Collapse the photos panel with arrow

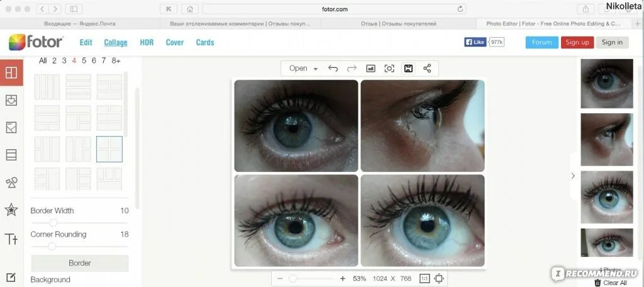click(x=573, y=176)
